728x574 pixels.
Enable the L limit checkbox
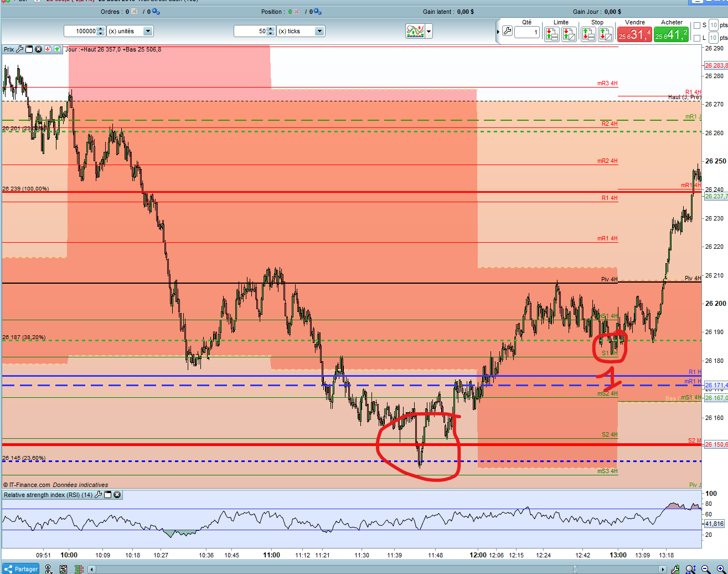click(x=697, y=38)
